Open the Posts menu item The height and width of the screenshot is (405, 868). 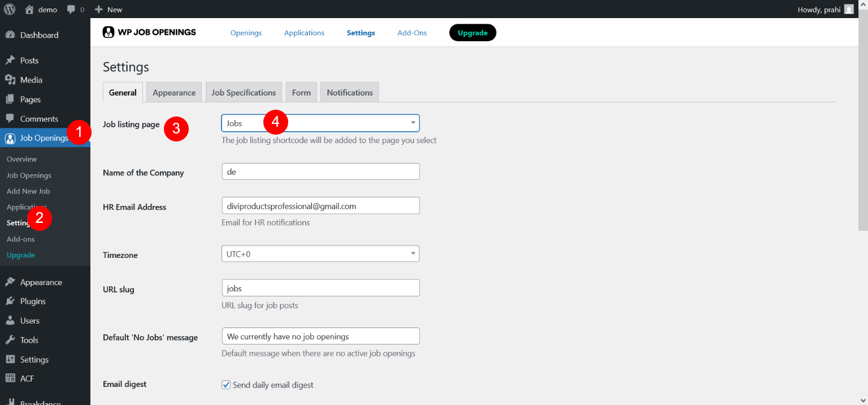click(x=45, y=61)
